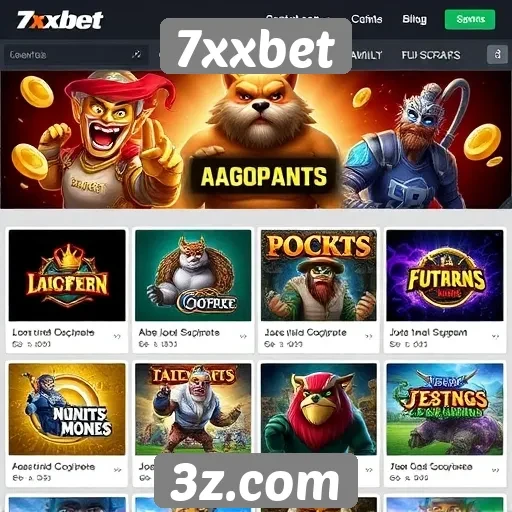Image resolution: width=512 pixels, height=512 pixels.
Task: Click the AAGOPANTS banner label
Action: click(x=264, y=176)
